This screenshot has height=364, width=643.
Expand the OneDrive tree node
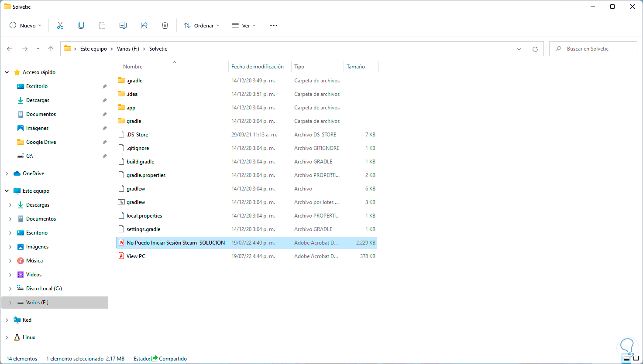click(x=7, y=173)
